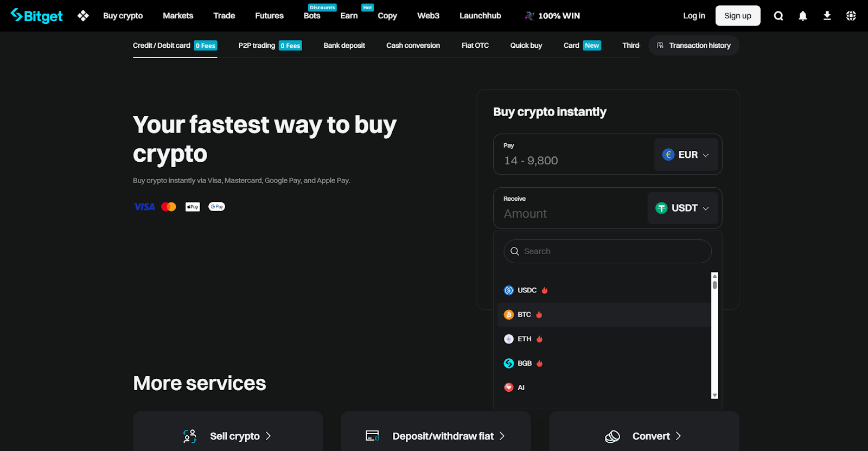The image size is (868, 451).
Task: Click the 100% WIN promo icon
Action: (529, 16)
